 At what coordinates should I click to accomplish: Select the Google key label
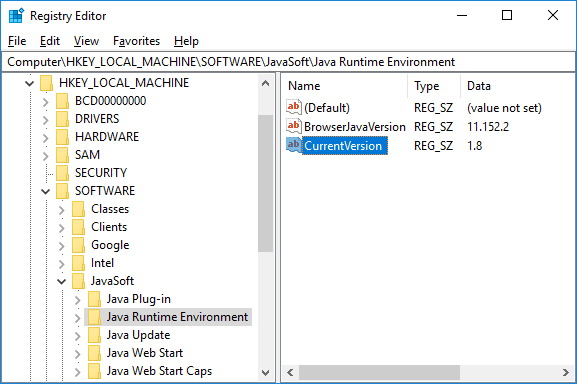click(110, 245)
